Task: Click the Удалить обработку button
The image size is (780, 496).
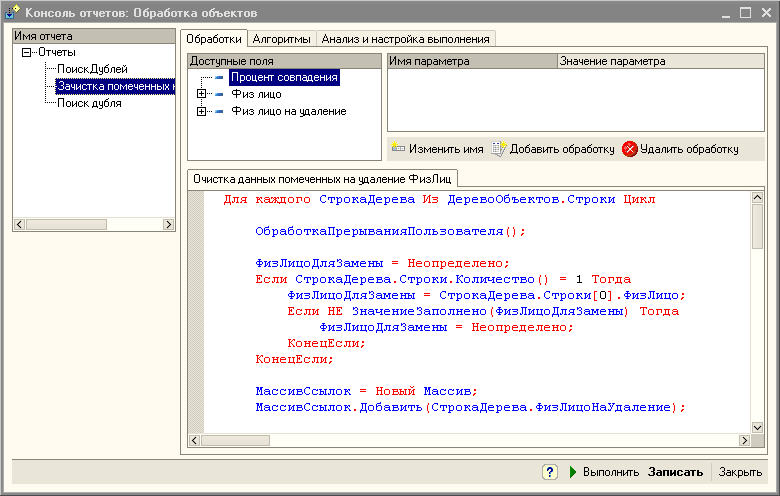Action: pyautogui.click(x=681, y=149)
